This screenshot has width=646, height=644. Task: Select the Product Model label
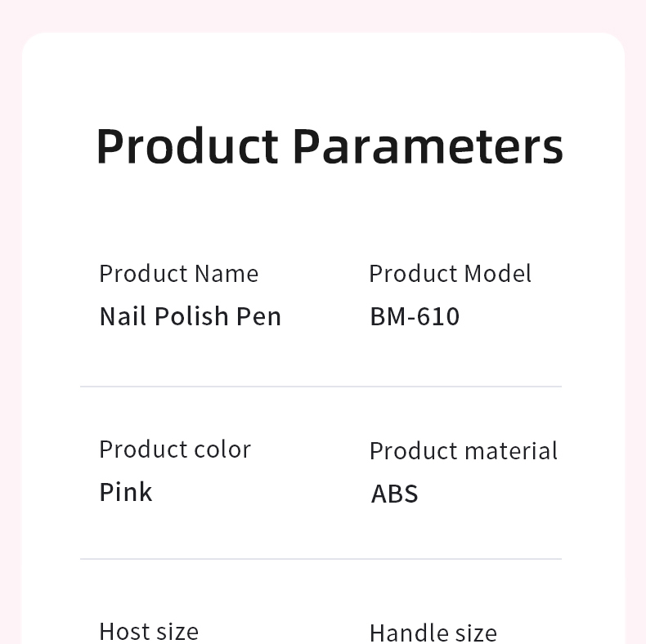coord(451,274)
